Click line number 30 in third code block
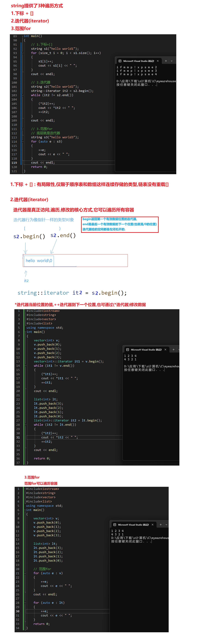 17,611
